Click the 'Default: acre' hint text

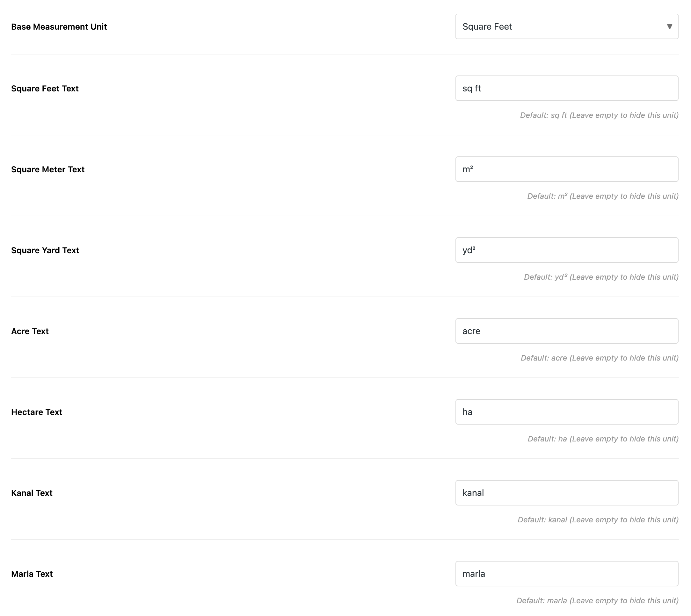coord(599,358)
